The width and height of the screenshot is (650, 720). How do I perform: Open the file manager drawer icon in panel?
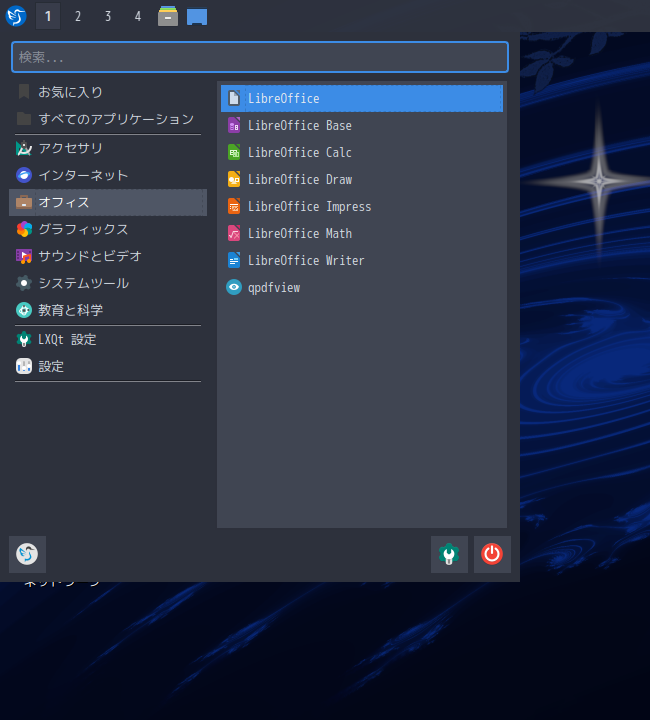[x=168, y=16]
